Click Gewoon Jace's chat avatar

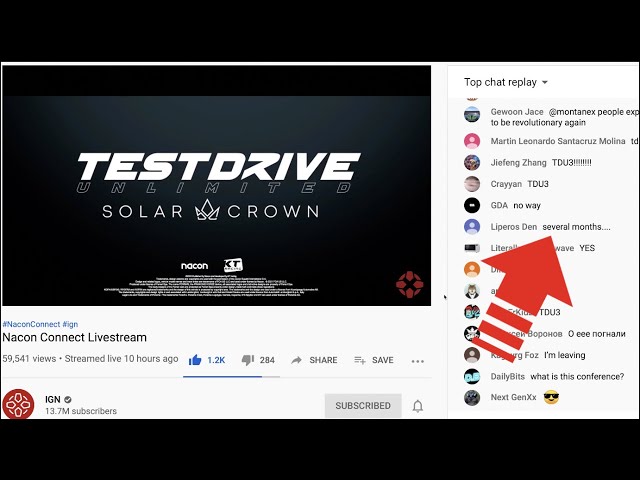click(472, 114)
